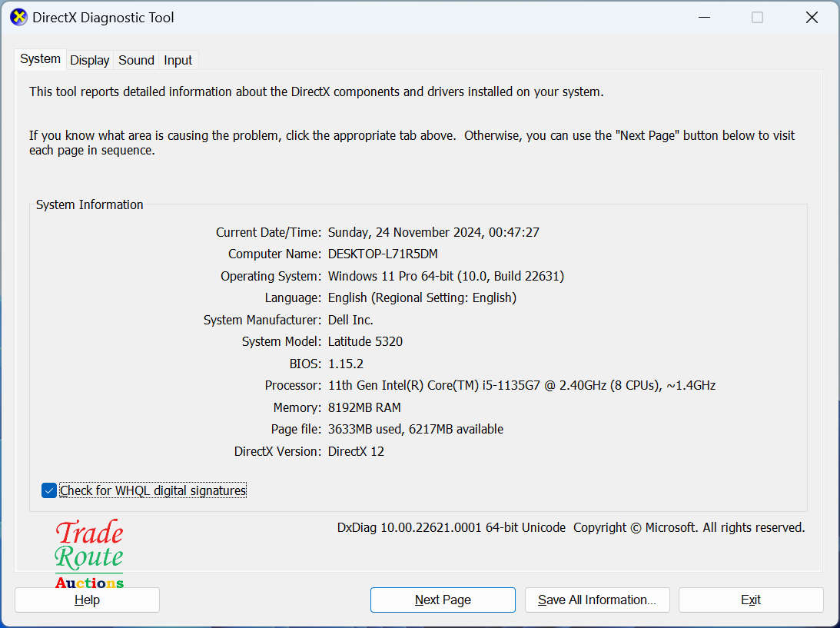
Task: Toggle Check for WHQL digital signatures
Action: pos(48,490)
